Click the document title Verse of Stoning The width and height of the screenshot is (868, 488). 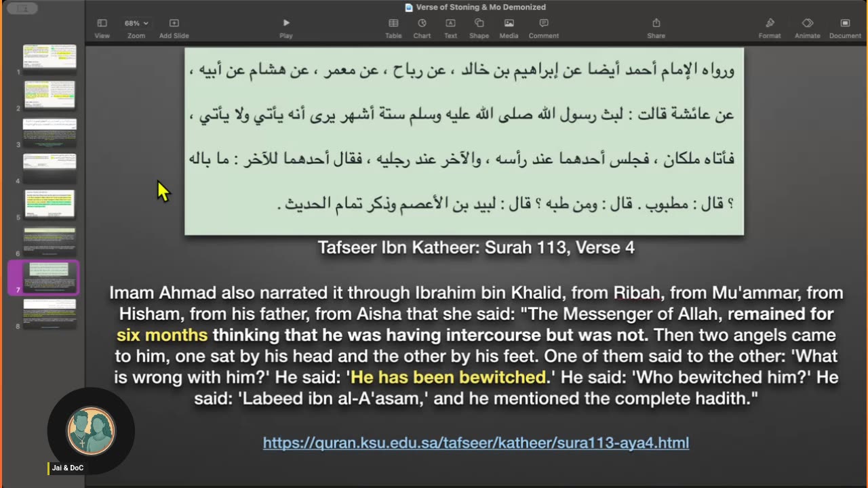(x=481, y=7)
